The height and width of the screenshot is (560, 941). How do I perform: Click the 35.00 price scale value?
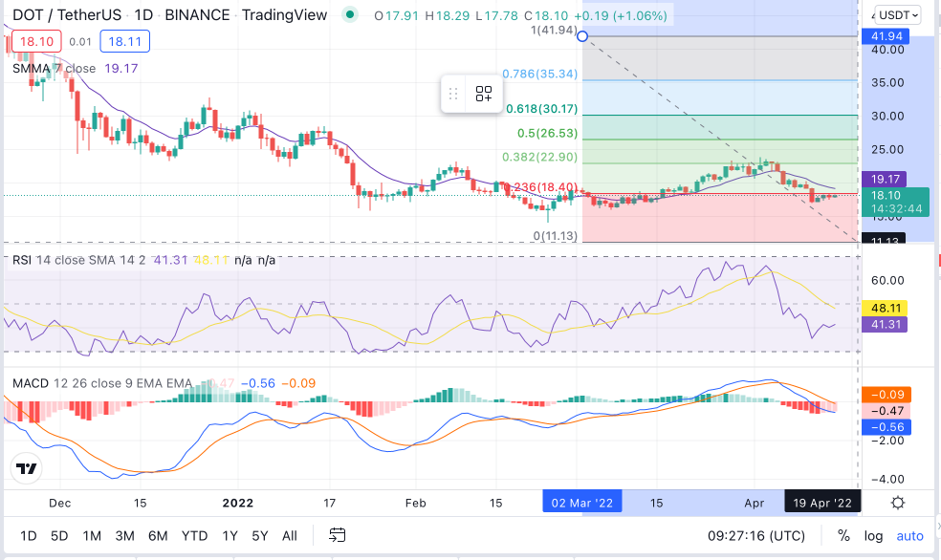(887, 83)
